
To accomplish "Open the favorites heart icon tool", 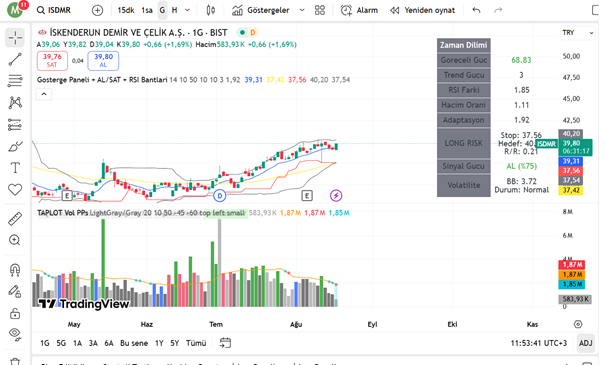I will [15, 189].
